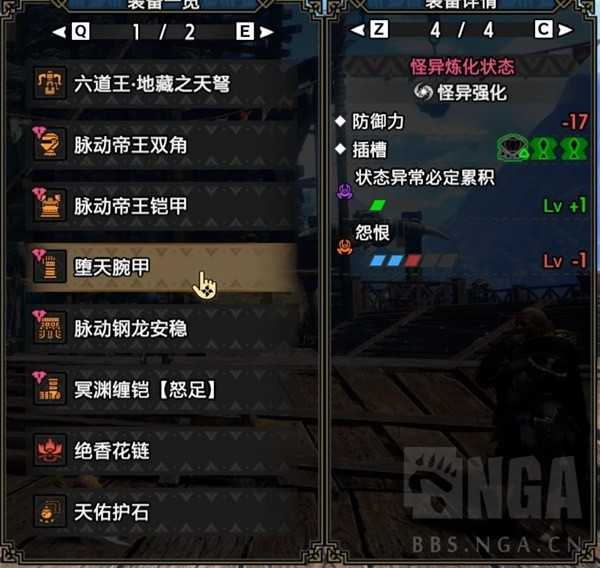
Task: Select the red petalace icon for 绝香花链
Action: coord(50,450)
